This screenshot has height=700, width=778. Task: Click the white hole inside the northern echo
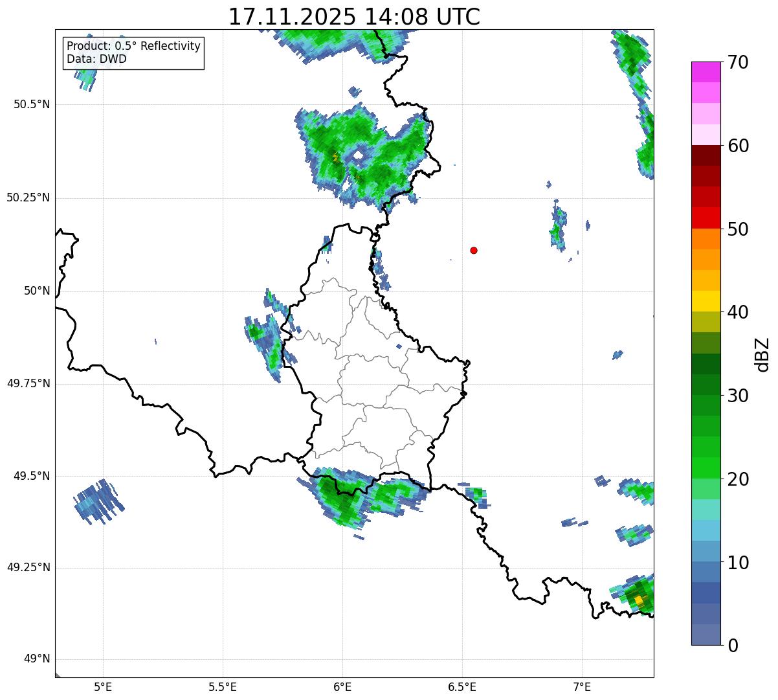pos(357,155)
